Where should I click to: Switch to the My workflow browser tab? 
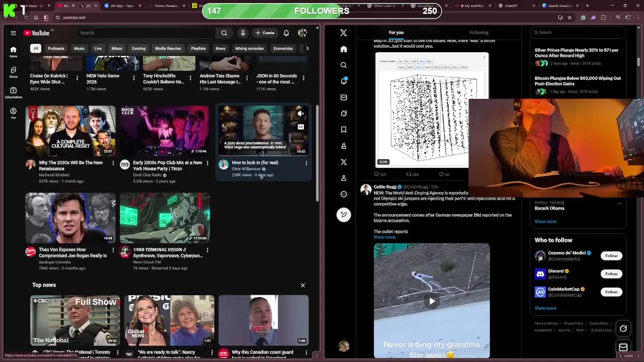pos(472,6)
